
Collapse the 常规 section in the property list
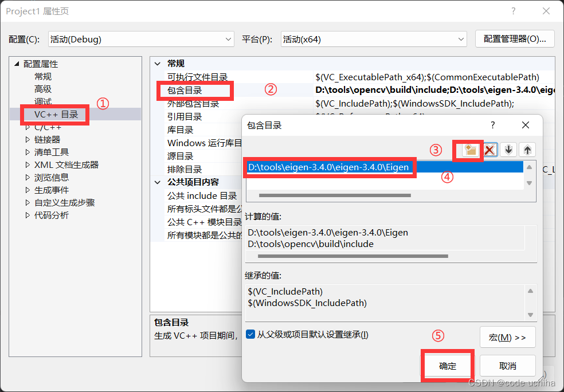157,63
